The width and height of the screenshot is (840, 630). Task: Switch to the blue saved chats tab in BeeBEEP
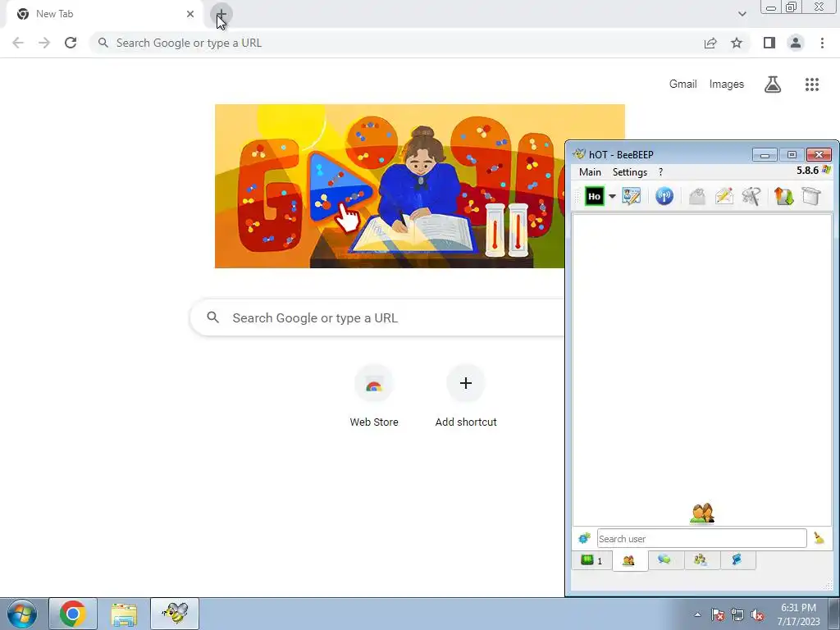coord(737,559)
